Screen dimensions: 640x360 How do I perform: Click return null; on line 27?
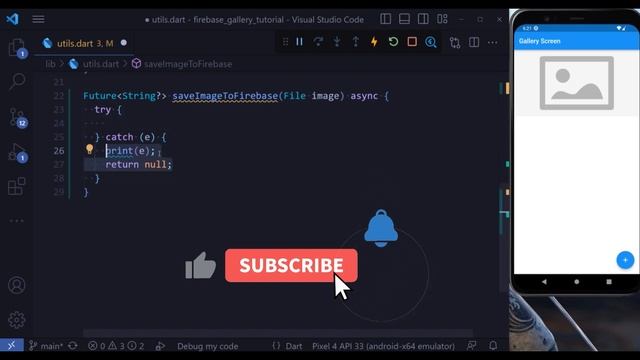tap(138, 164)
